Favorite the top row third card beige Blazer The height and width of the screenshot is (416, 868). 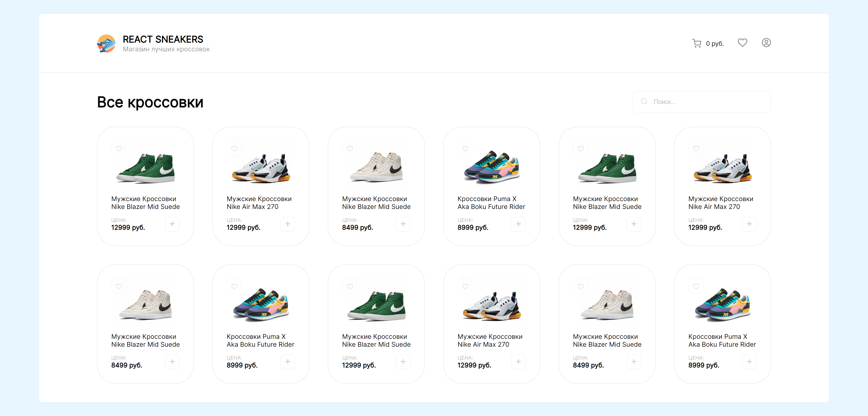(350, 148)
